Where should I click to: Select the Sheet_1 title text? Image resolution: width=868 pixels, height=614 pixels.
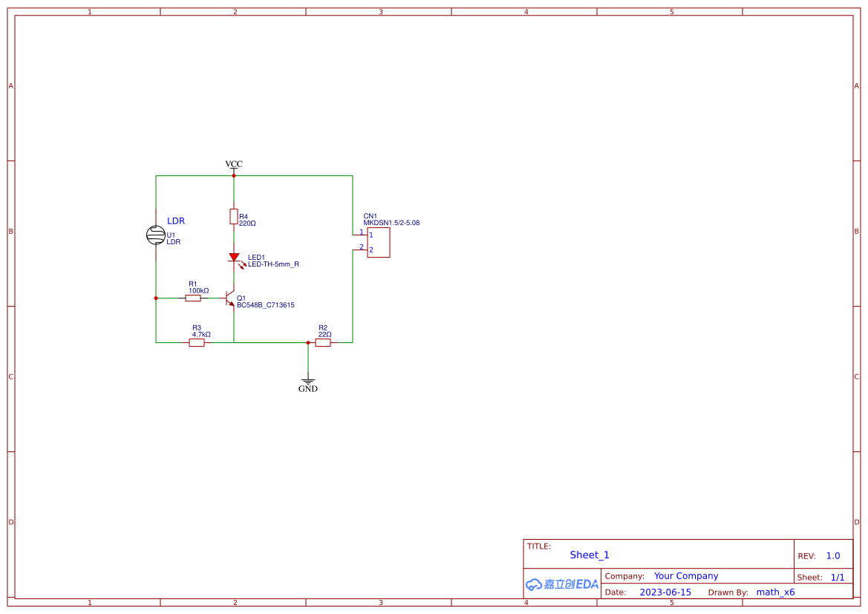[x=589, y=555]
